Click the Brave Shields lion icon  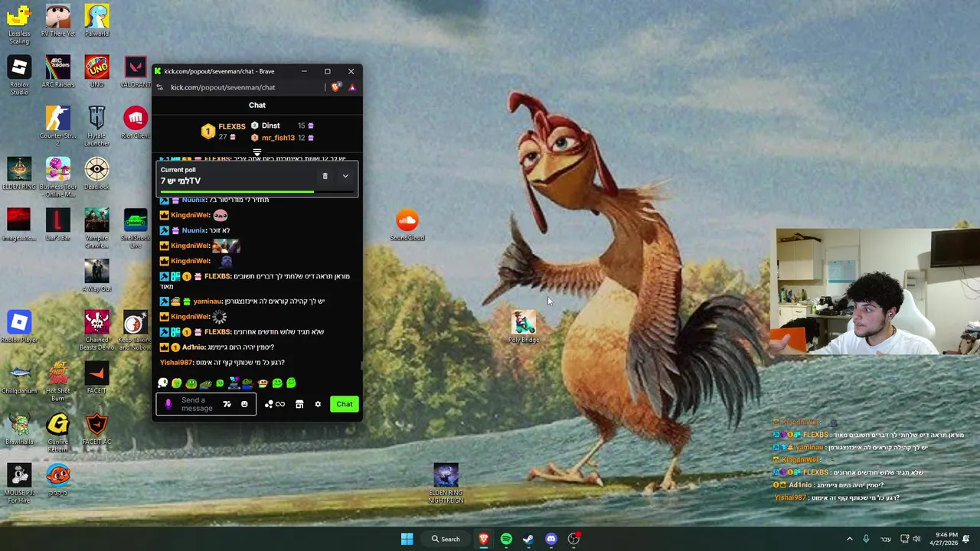point(335,87)
